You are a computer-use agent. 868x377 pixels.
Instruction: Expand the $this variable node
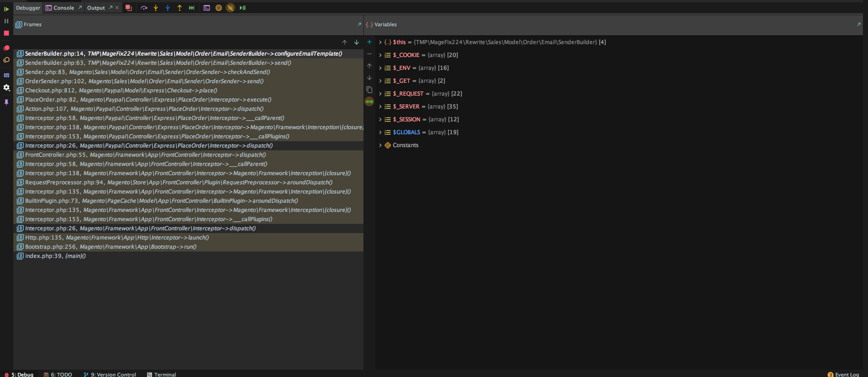click(380, 42)
